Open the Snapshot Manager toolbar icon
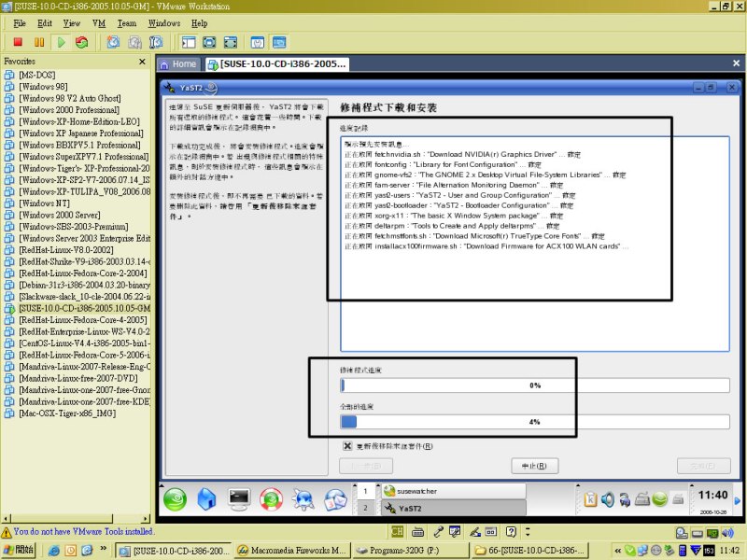 (x=156, y=42)
